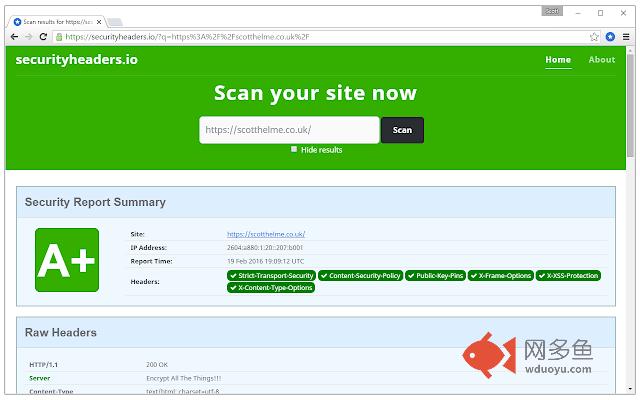
Task: Reload the page with the refresh icon
Action: [x=43, y=37]
